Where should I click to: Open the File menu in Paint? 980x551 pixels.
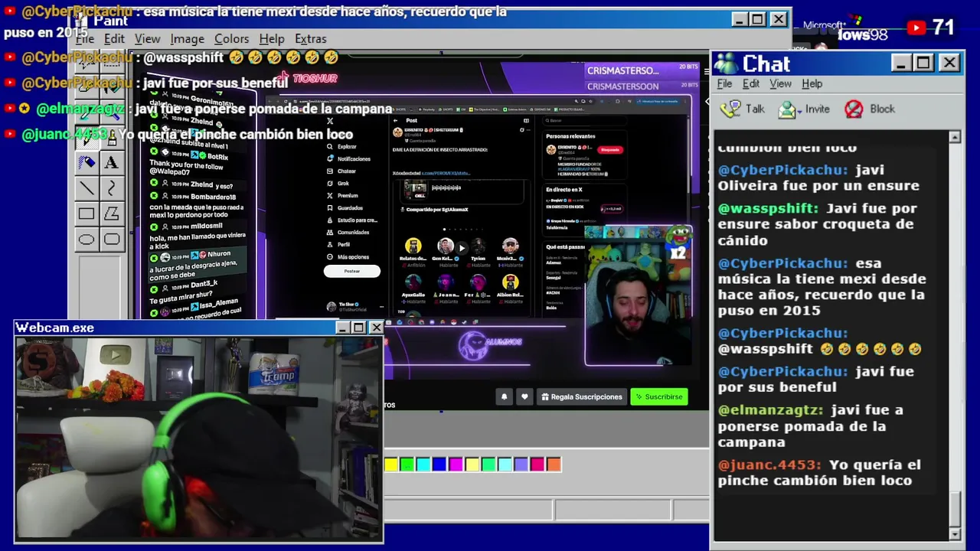(84, 38)
